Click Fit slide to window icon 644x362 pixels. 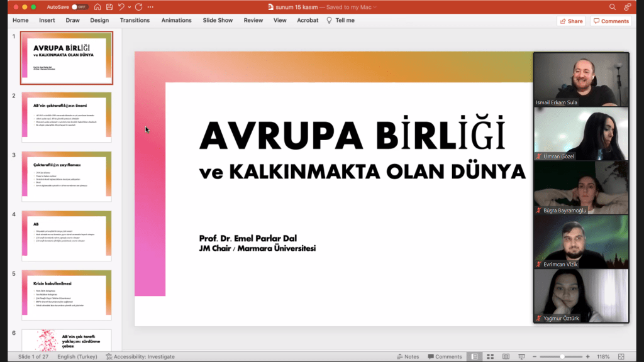[621, 356]
